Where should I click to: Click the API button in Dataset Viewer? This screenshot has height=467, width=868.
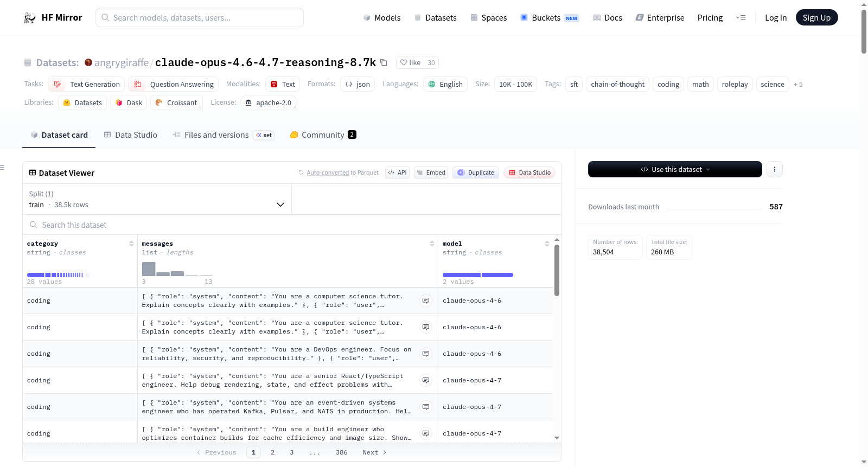[x=397, y=172]
